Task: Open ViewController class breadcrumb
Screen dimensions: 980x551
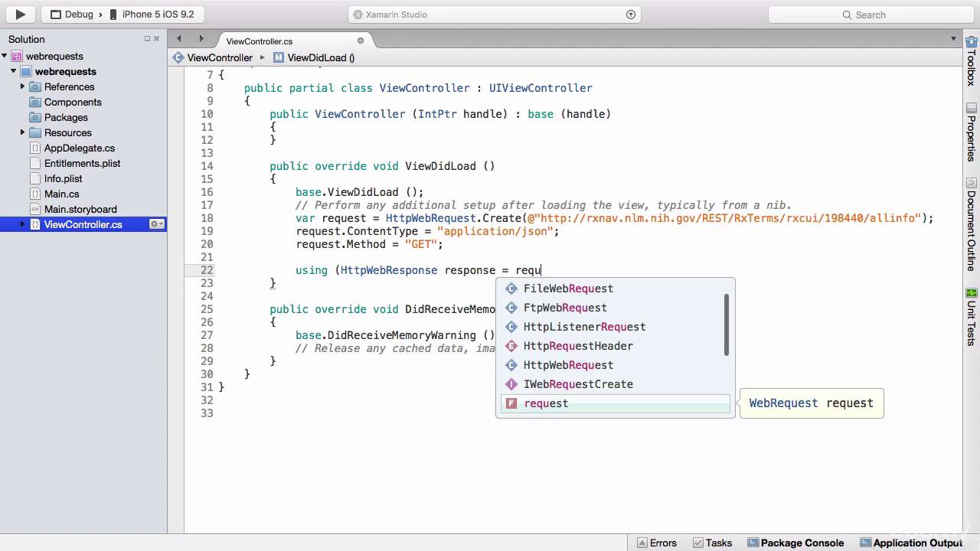Action: point(213,57)
